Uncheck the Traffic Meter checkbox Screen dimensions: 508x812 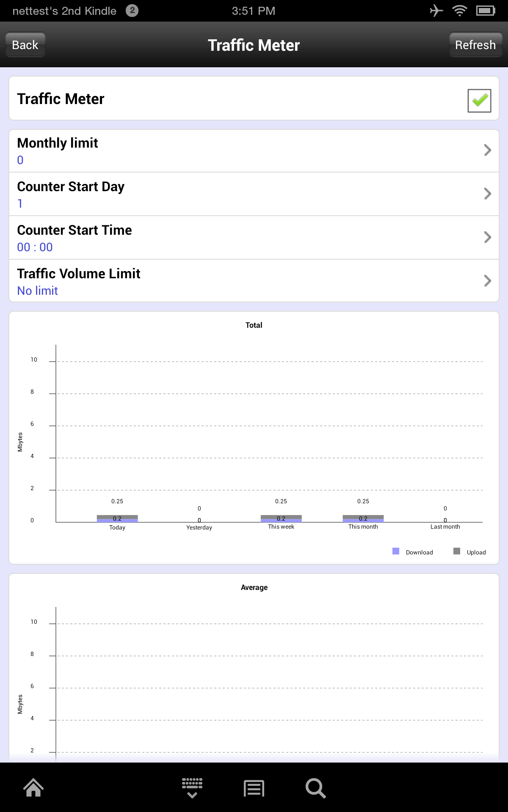click(479, 101)
